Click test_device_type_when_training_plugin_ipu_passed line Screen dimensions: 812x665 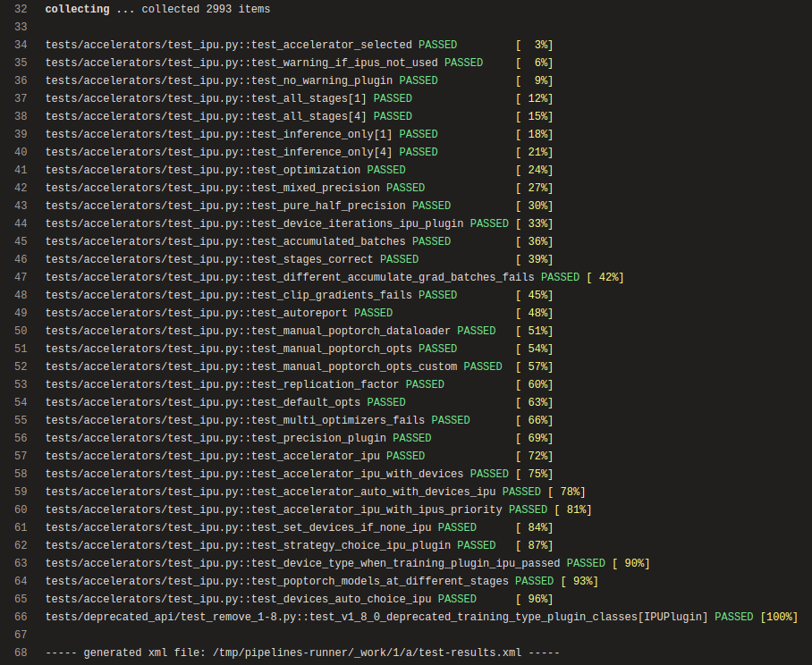tap(348, 562)
